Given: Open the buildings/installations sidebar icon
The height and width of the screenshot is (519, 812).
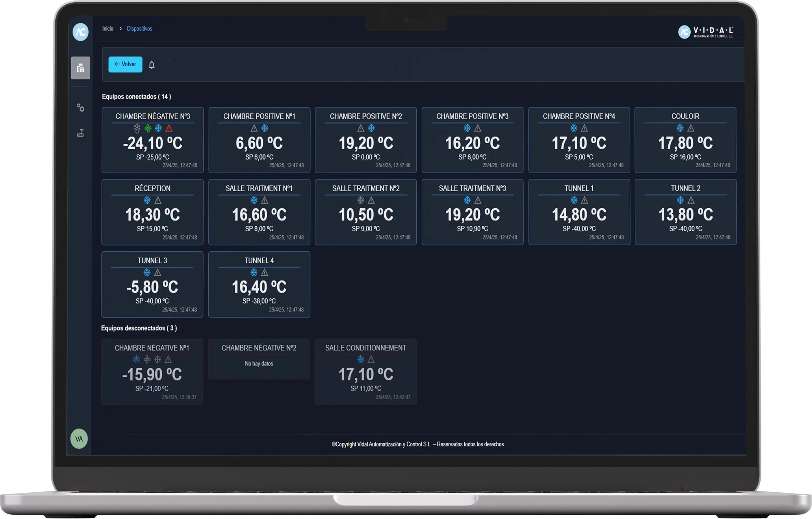Looking at the screenshot, I should coord(80,68).
